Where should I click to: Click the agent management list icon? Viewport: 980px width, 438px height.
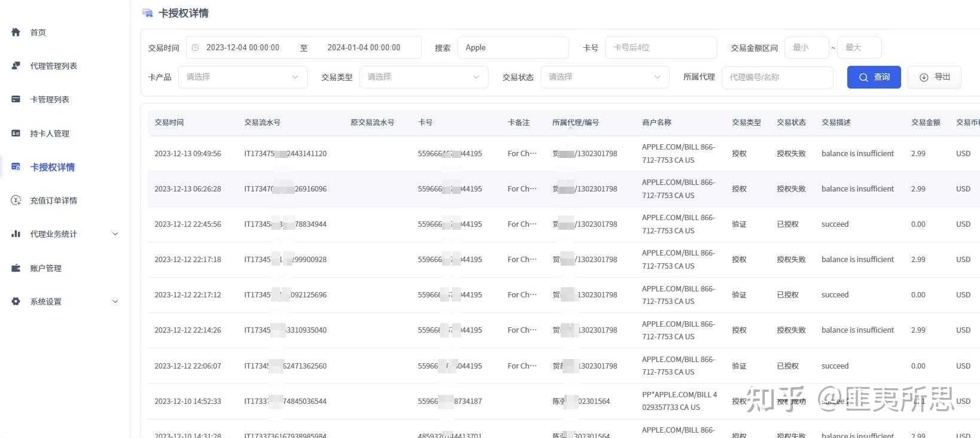point(16,66)
